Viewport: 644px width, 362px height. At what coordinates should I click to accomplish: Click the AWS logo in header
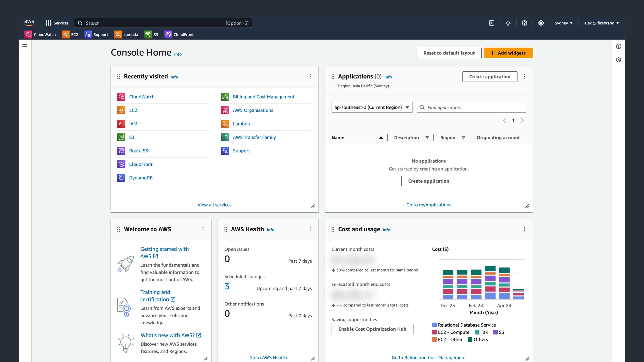tap(29, 23)
